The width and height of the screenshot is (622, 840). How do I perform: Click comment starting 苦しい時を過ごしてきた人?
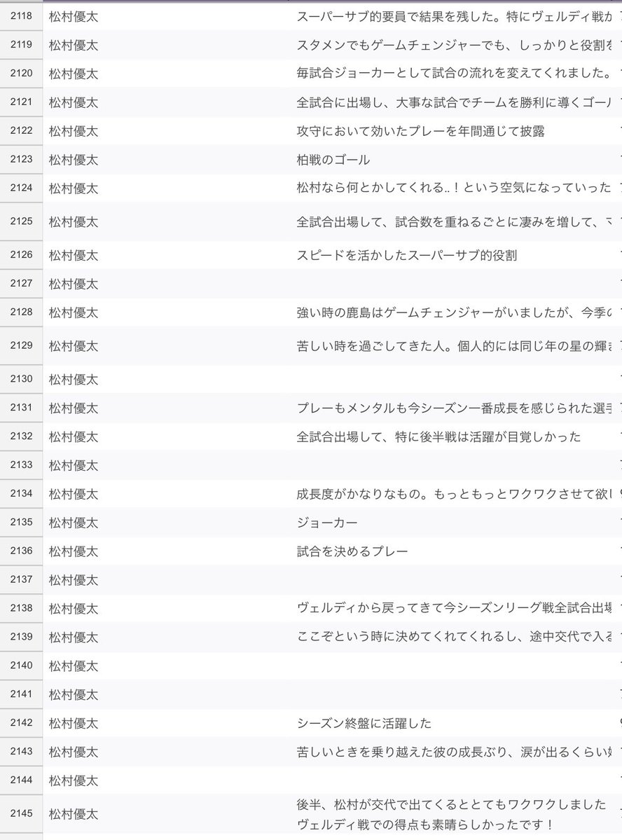click(x=455, y=346)
